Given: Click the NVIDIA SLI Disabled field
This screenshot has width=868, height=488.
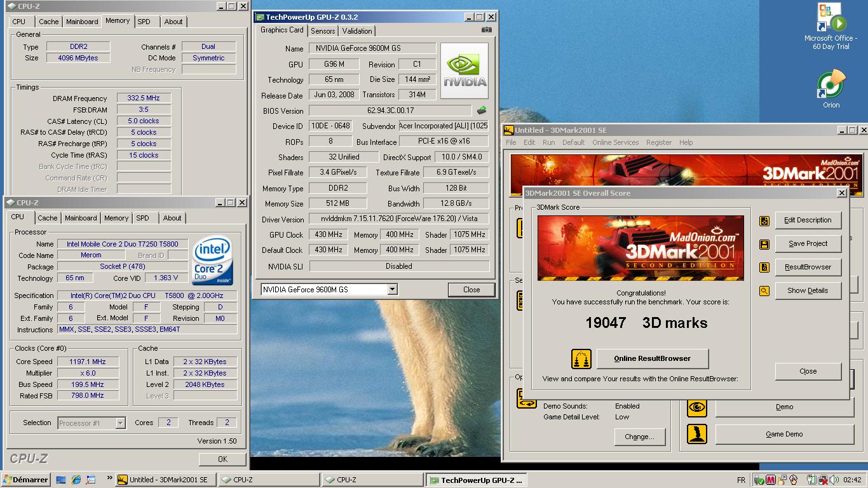Looking at the screenshot, I should [398, 267].
